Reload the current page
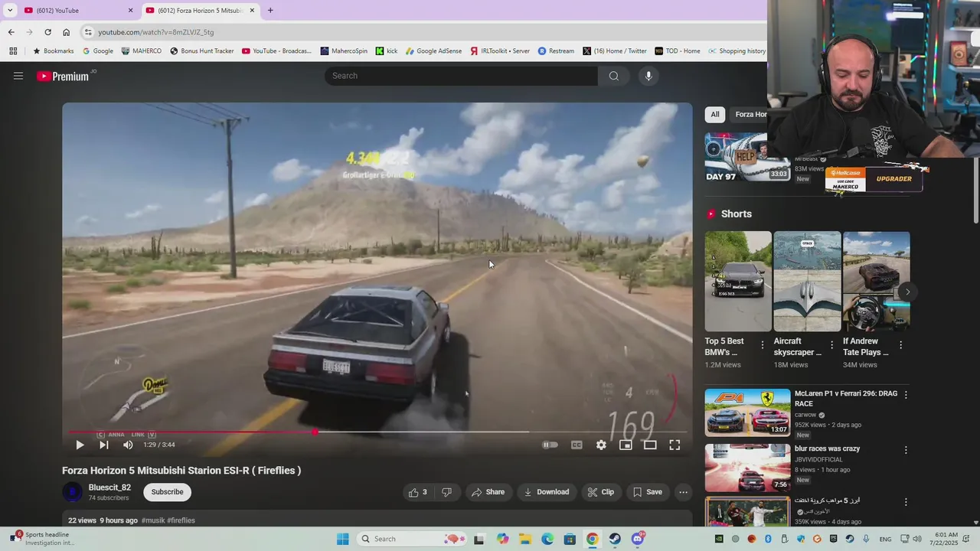The width and height of the screenshot is (980, 551). [x=47, y=32]
